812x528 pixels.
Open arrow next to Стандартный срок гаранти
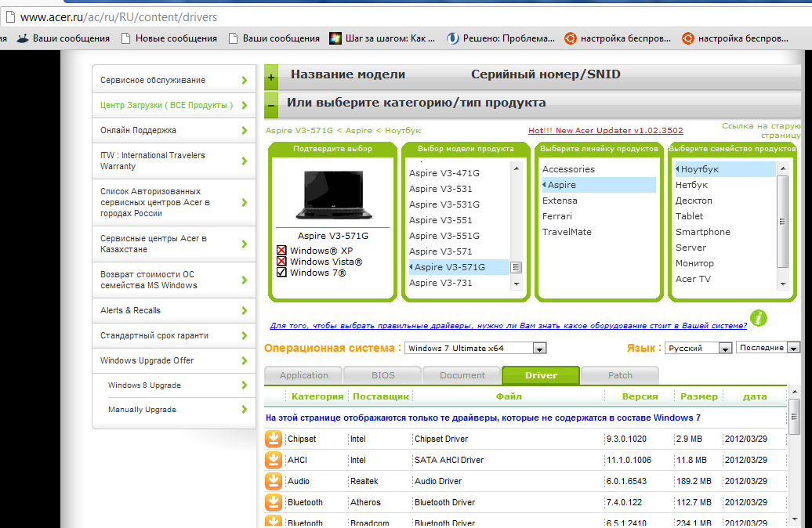pyautogui.click(x=245, y=335)
